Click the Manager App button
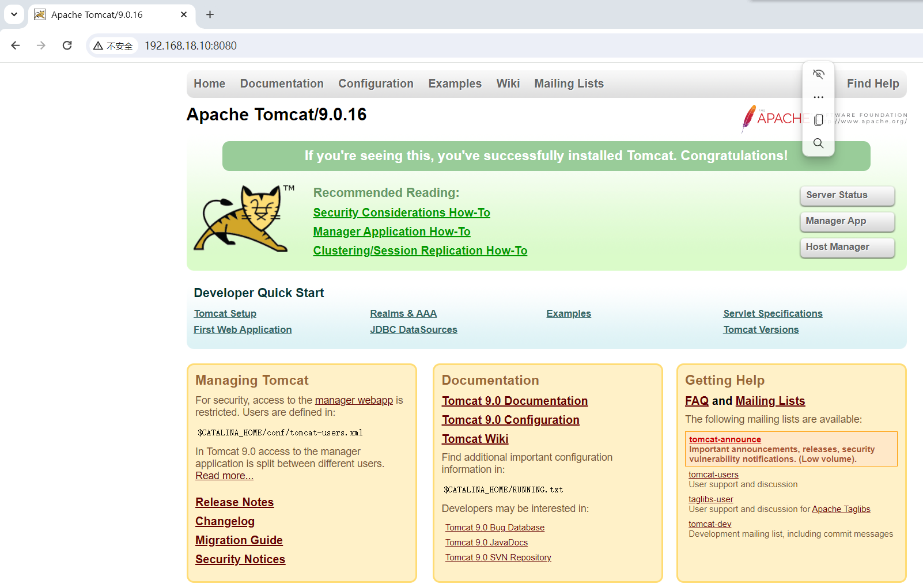923x588 pixels. point(847,221)
